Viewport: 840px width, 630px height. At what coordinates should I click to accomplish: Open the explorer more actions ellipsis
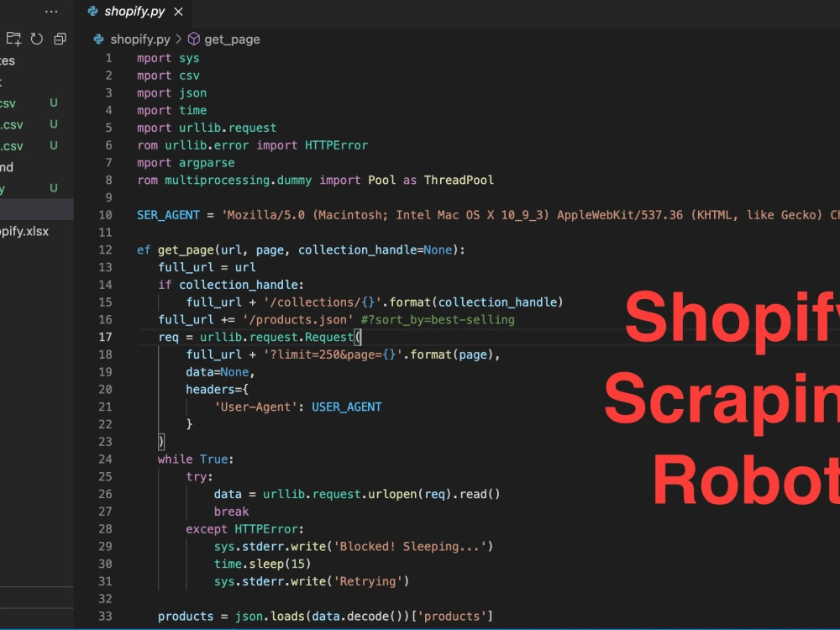click(51, 11)
